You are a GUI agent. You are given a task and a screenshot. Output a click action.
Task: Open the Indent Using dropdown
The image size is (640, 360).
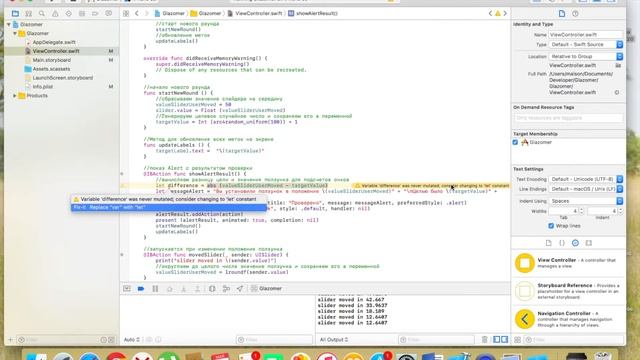tap(585, 201)
